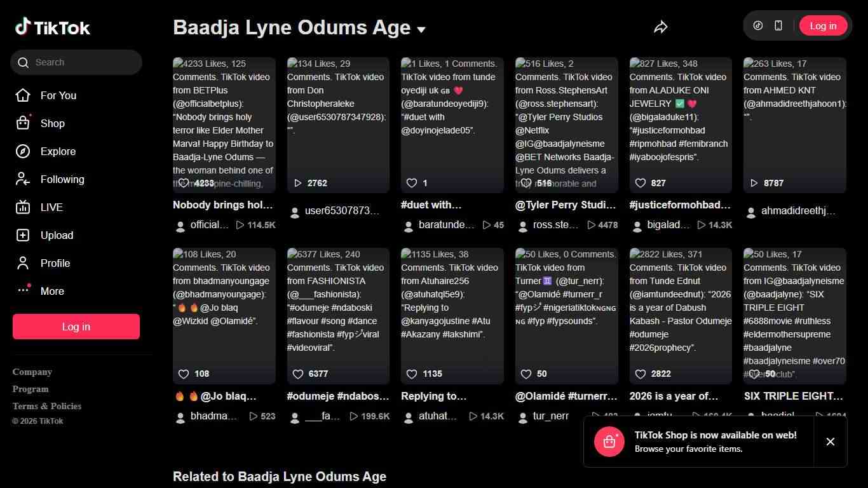
Task: Toggle the like heart on the BETPlus video
Action: point(184,183)
